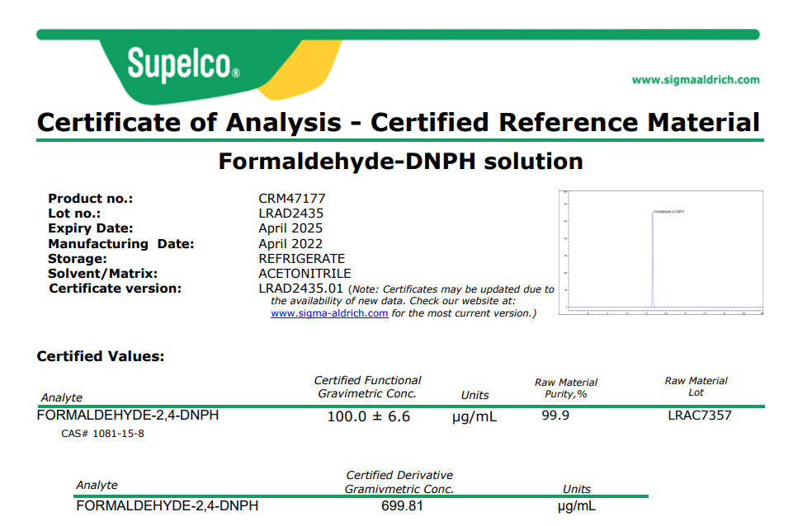Click the Certified Values heading
Viewport: 812px width, 526px height.
tap(101, 356)
